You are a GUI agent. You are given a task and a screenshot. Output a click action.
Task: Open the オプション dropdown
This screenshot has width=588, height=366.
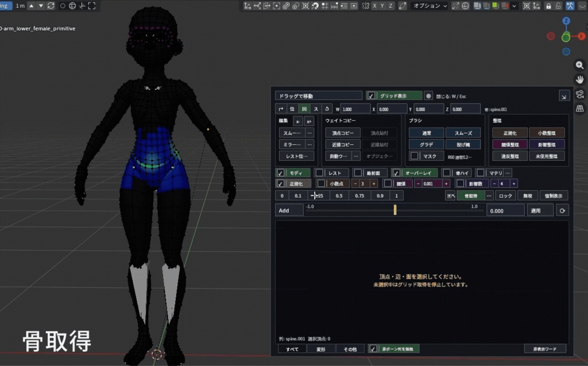coord(430,6)
